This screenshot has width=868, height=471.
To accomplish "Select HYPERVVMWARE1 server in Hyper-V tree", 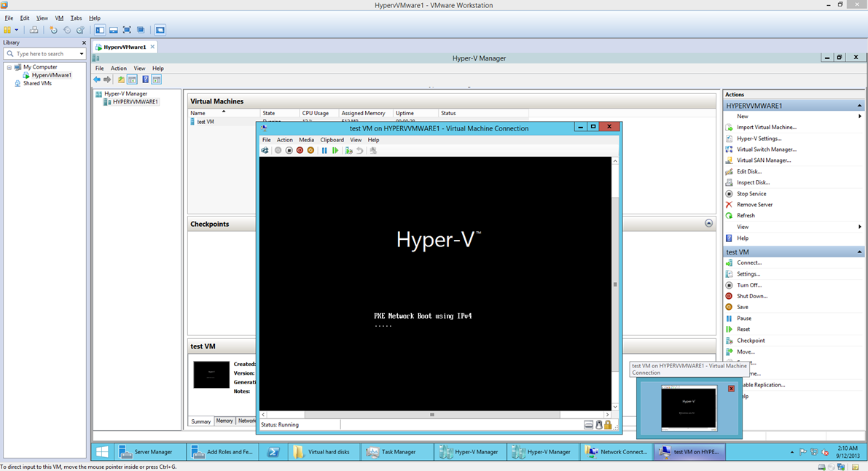I will [135, 102].
